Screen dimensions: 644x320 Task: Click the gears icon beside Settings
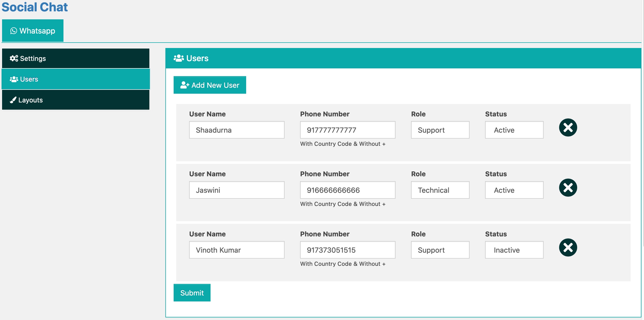14,58
